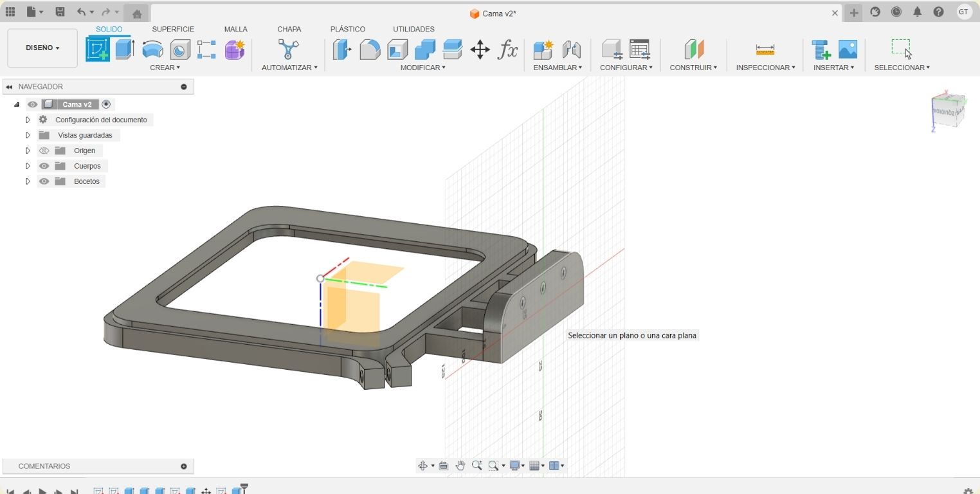Open the notifications bell
Viewport: 980px width, 494px height.
(x=918, y=12)
